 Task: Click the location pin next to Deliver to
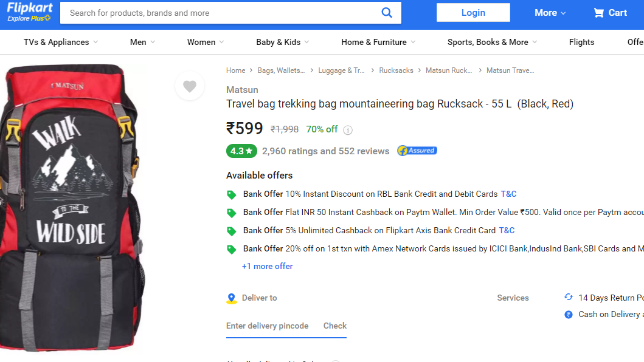[231, 298]
